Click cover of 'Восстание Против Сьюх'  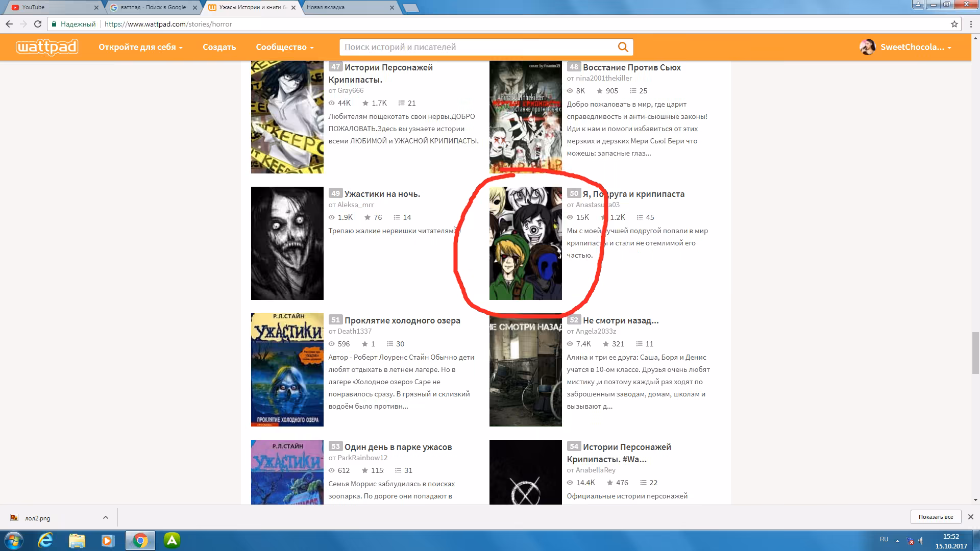526,117
